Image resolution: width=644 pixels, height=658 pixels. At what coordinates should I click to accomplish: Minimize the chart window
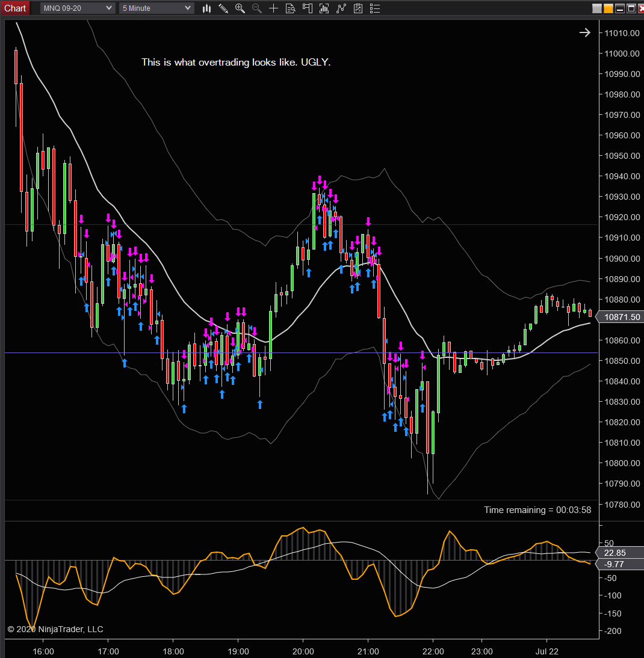[620, 8]
